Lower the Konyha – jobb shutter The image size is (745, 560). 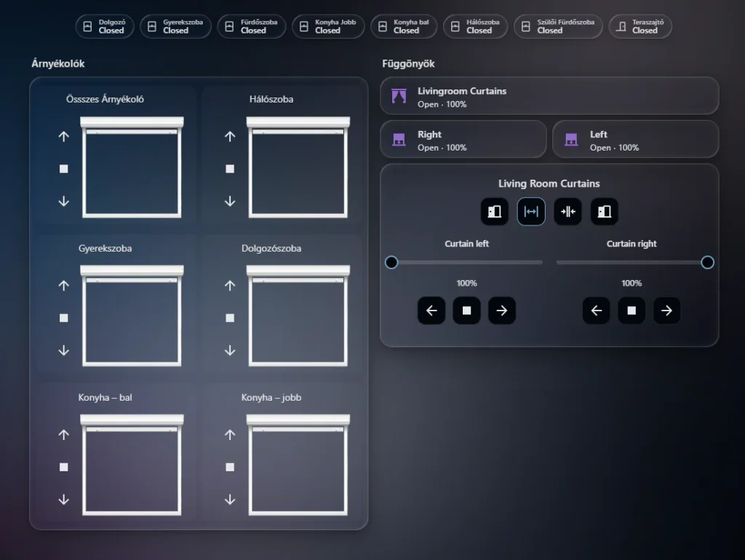tap(230, 500)
